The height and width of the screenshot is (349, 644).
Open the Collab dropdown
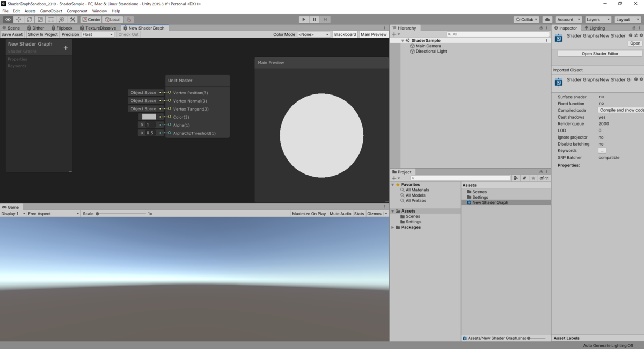526,19
